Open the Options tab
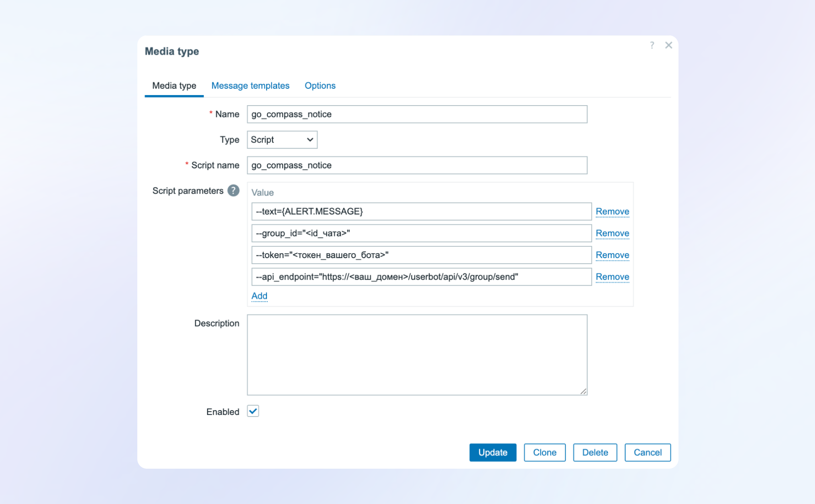 pos(320,85)
